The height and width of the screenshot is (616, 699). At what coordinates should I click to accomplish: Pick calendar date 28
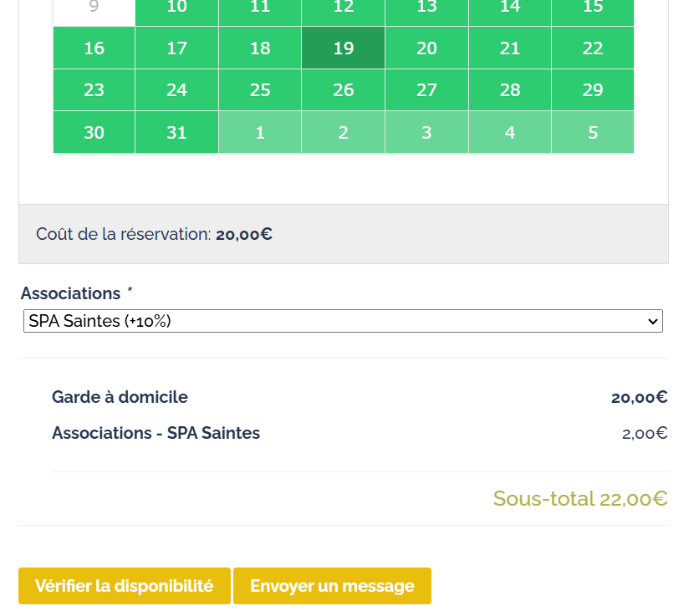pyautogui.click(x=510, y=90)
